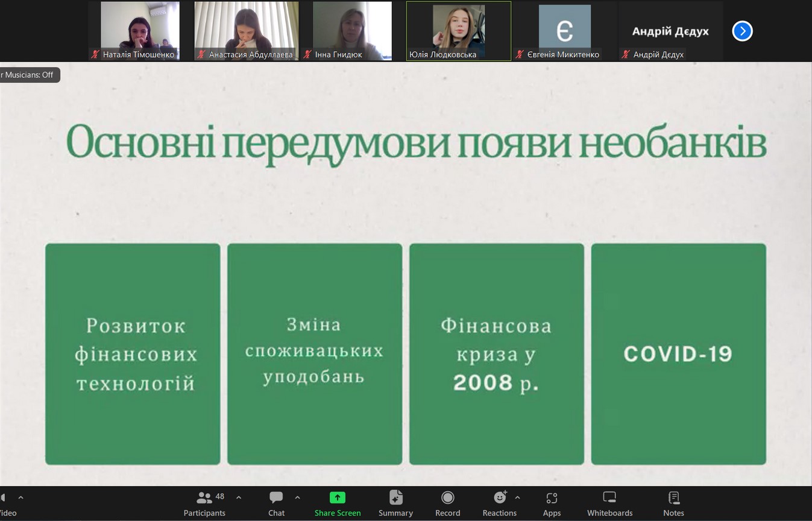Toggle Original Sound for Musicians: Off
The width and height of the screenshot is (812, 521).
[29, 75]
